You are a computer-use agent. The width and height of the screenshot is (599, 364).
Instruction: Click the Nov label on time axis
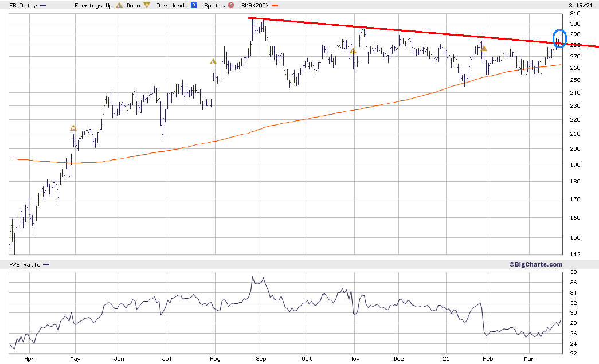(x=354, y=359)
